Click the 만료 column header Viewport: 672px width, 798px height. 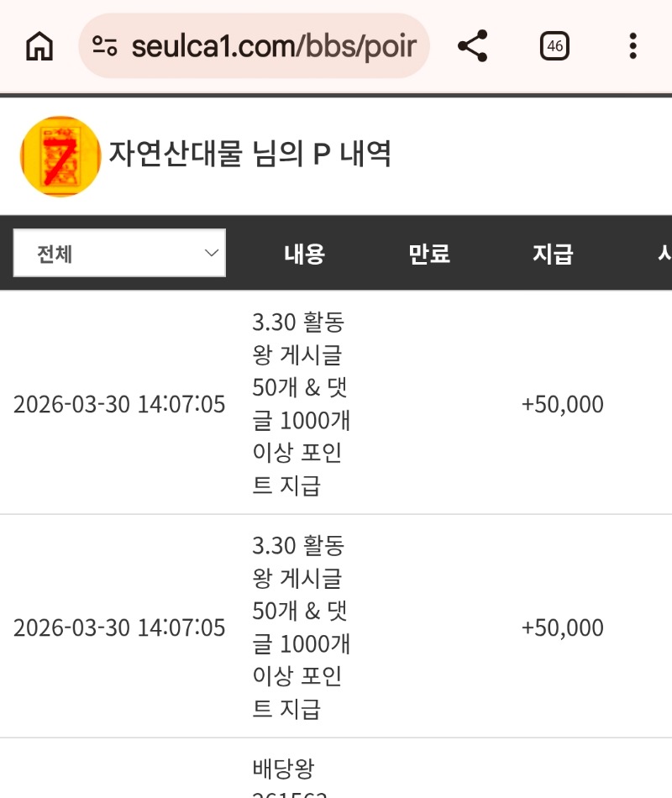pos(428,254)
